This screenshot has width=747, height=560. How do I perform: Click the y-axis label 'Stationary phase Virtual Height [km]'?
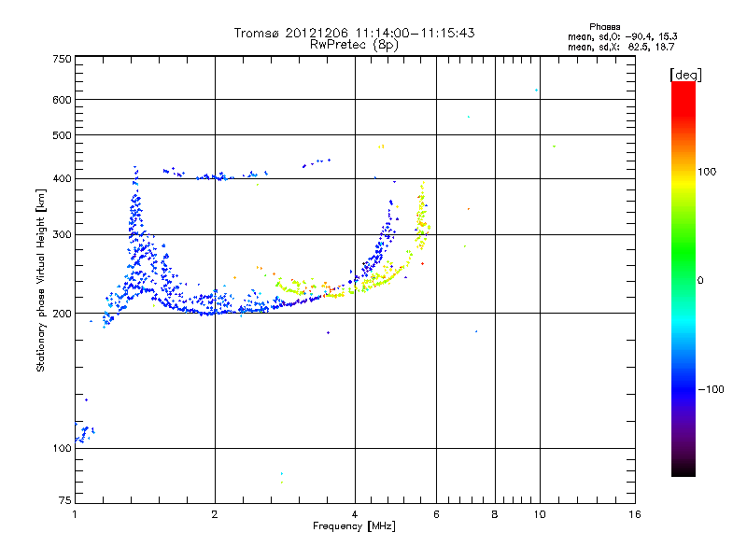(x=41, y=280)
